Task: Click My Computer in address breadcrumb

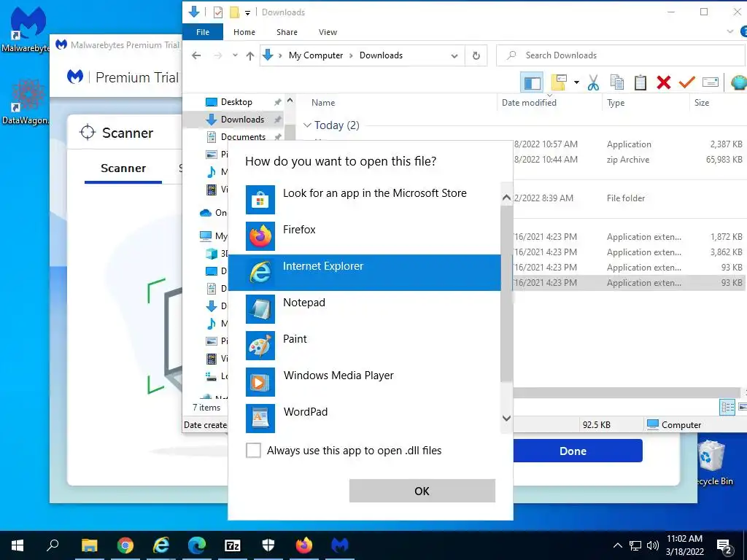Action: pos(315,55)
